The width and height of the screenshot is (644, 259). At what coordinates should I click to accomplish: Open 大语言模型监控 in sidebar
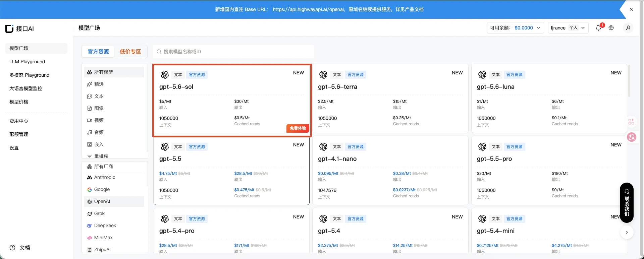(36, 88)
